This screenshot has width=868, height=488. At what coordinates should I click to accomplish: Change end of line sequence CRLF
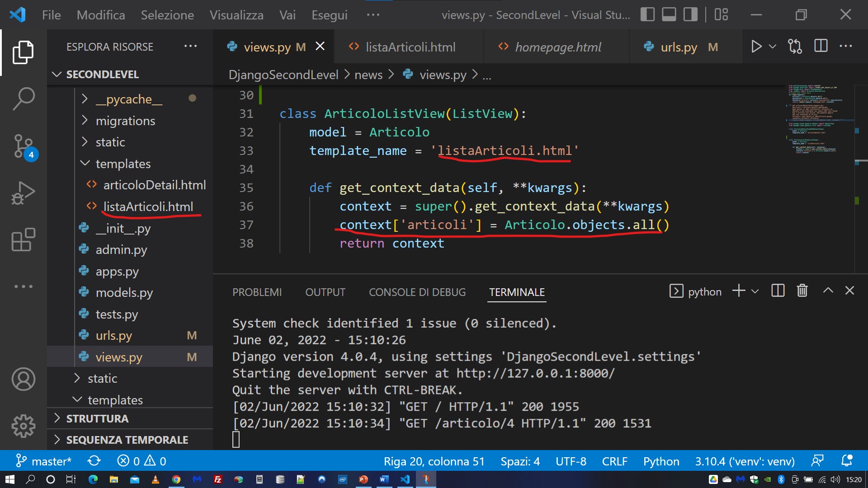coord(614,461)
